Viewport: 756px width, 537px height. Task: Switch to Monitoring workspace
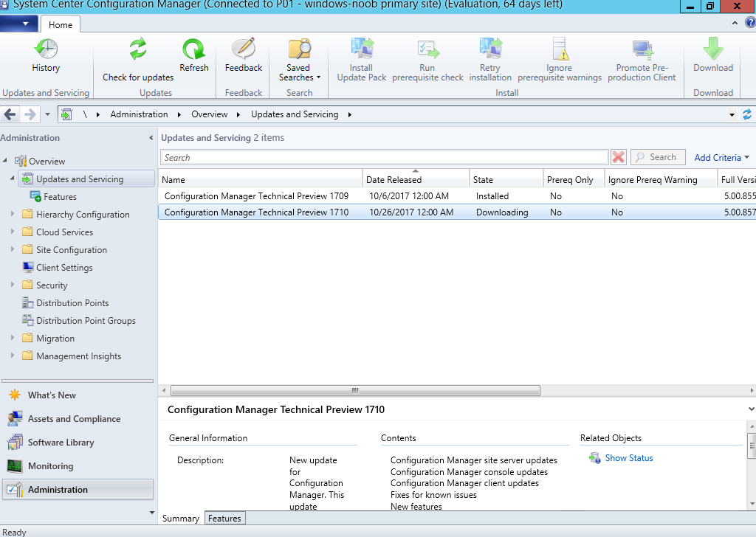51,465
